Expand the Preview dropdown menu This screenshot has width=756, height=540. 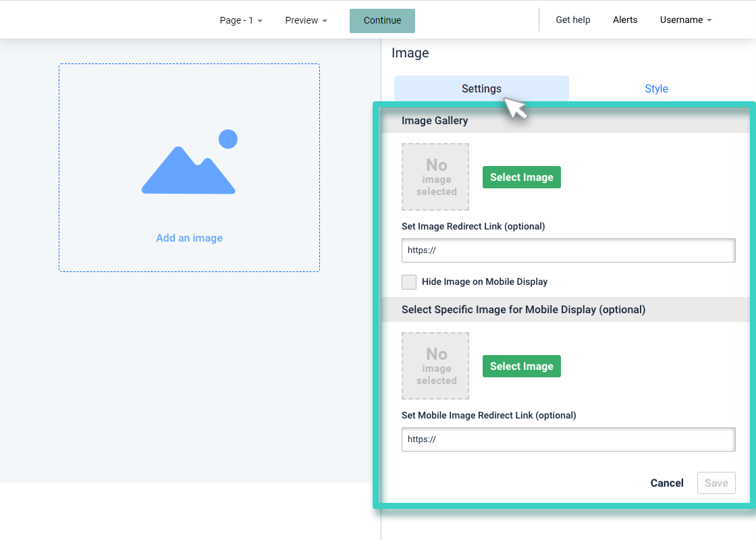pos(306,20)
